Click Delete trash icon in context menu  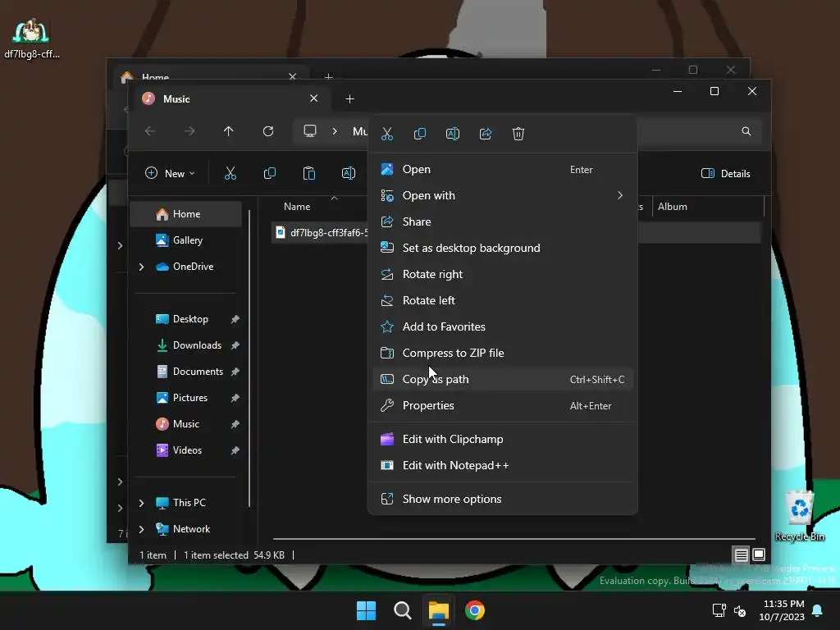(x=518, y=134)
